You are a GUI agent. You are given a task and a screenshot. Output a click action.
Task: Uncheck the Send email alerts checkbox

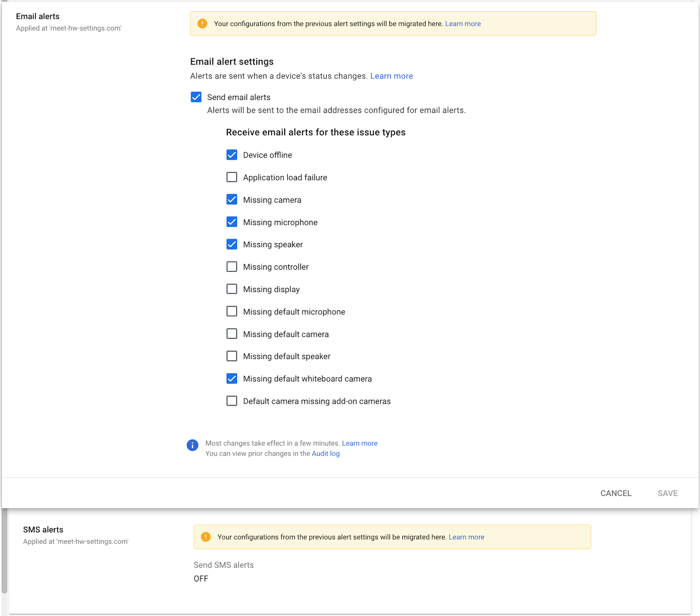(196, 97)
